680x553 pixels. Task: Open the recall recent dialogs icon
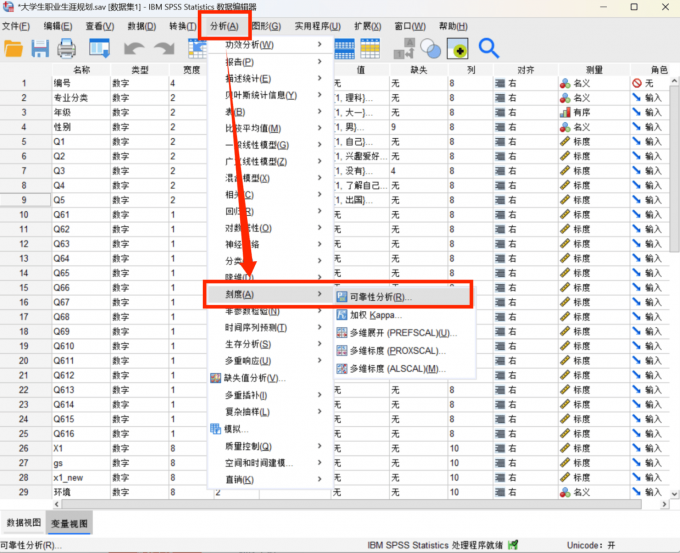click(x=99, y=49)
